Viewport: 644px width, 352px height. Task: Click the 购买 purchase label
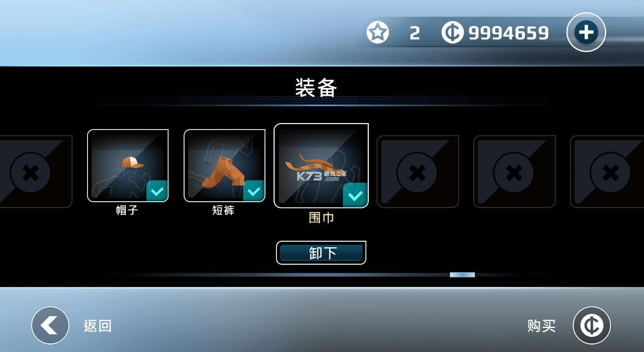[541, 326]
